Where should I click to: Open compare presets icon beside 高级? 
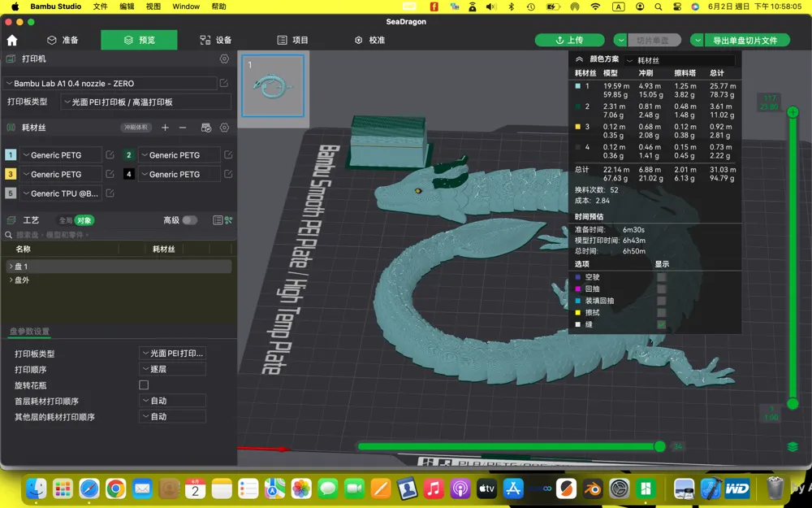click(x=228, y=220)
